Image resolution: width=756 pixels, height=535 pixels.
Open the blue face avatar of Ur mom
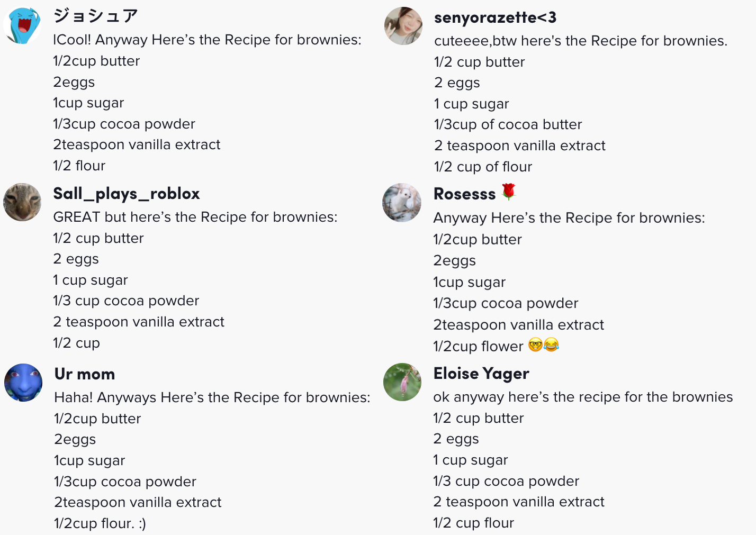coord(23,383)
